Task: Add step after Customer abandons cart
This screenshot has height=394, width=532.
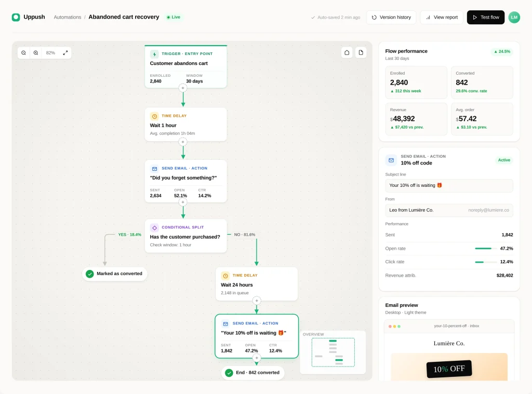Action: (183, 88)
